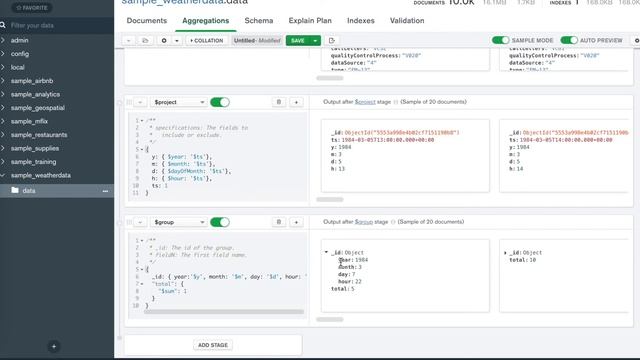Viewport: 640px width, 360px height.
Task: Click $project output horizontal scrollbar
Action: (330, 199)
